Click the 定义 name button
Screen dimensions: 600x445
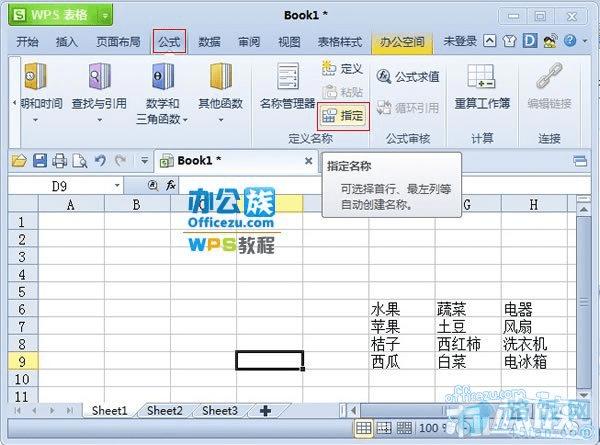342,69
